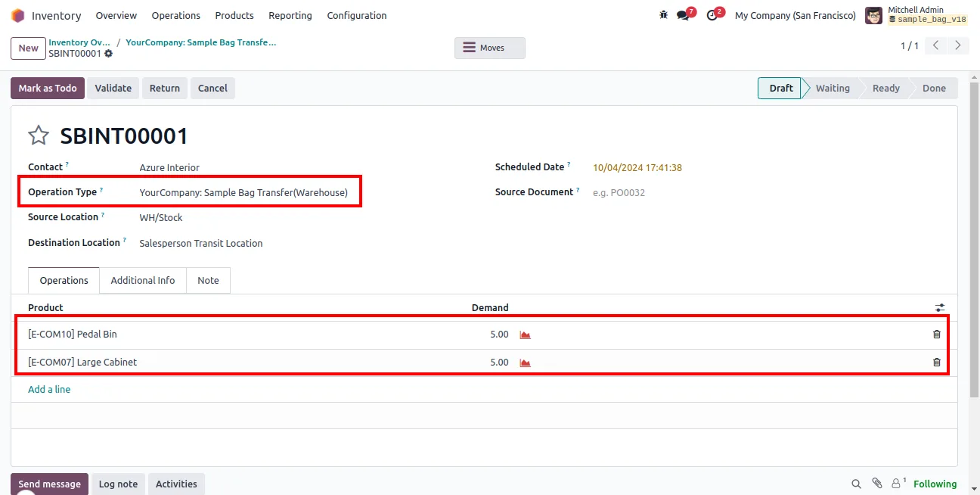
Task: Open forecast chart icon for Large Cabinet
Action: click(526, 363)
